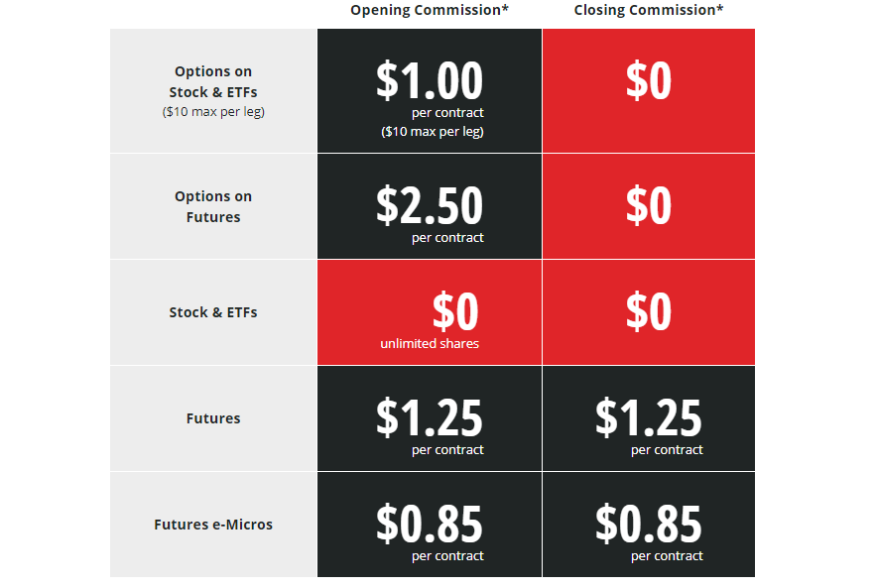The height and width of the screenshot is (588, 876).
Task: Click the $2.50 per contract opening price
Action: pos(429,206)
